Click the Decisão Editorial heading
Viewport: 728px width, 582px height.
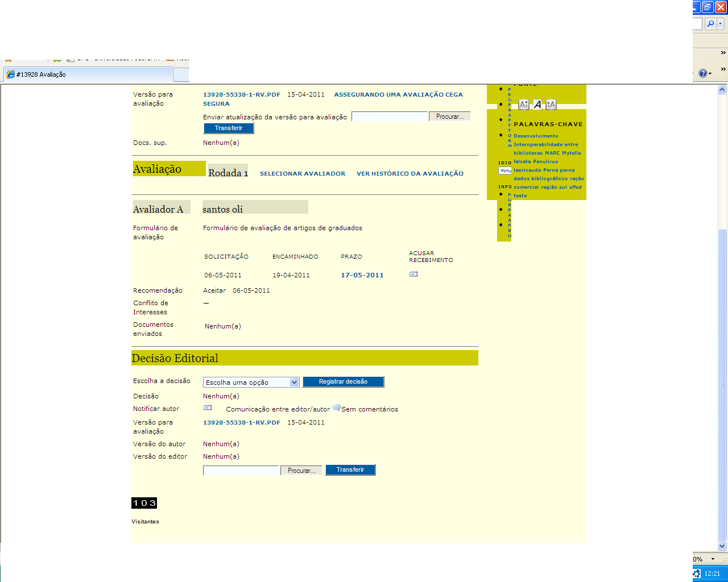tap(175, 358)
